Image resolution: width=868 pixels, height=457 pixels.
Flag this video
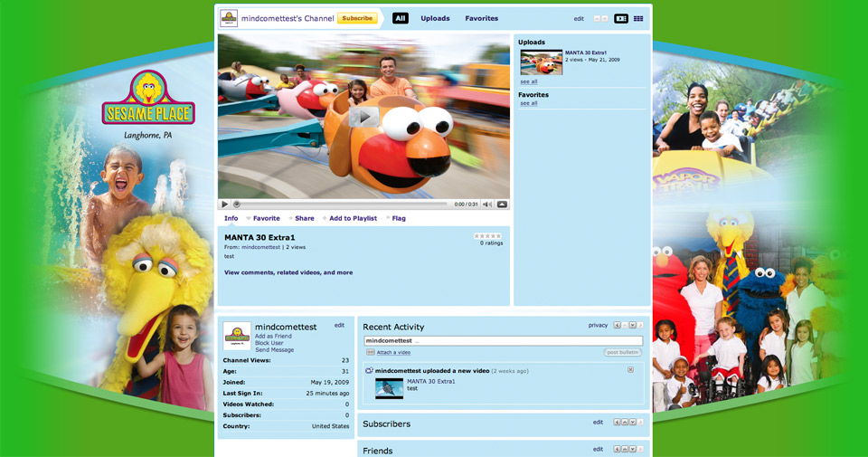399,218
